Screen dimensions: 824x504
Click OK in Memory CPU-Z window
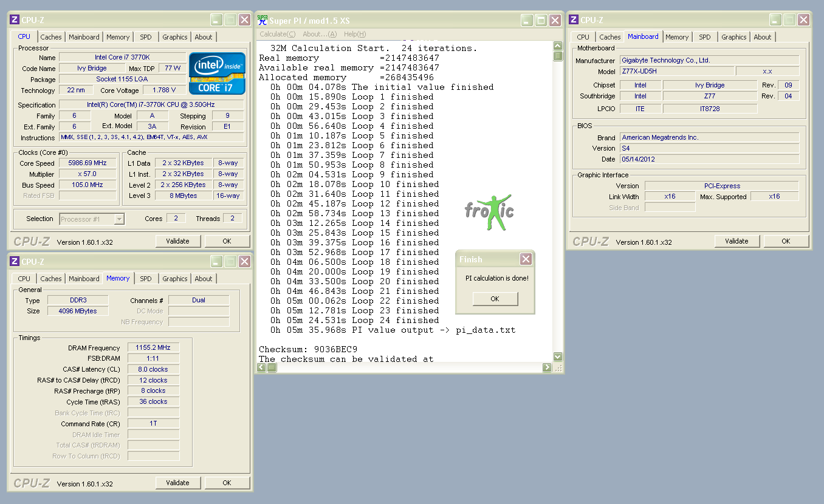point(227,483)
